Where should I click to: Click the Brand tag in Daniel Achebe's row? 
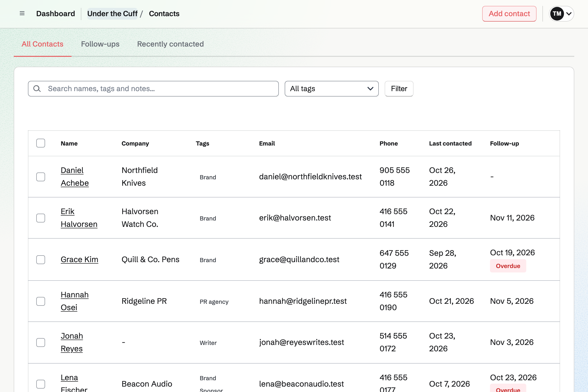click(x=208, y=177)
